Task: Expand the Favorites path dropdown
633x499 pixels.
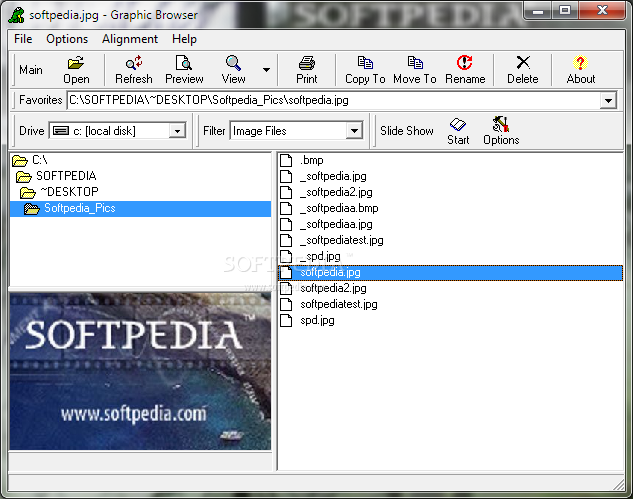Action: pyautogui.click(x=608, y=101)
